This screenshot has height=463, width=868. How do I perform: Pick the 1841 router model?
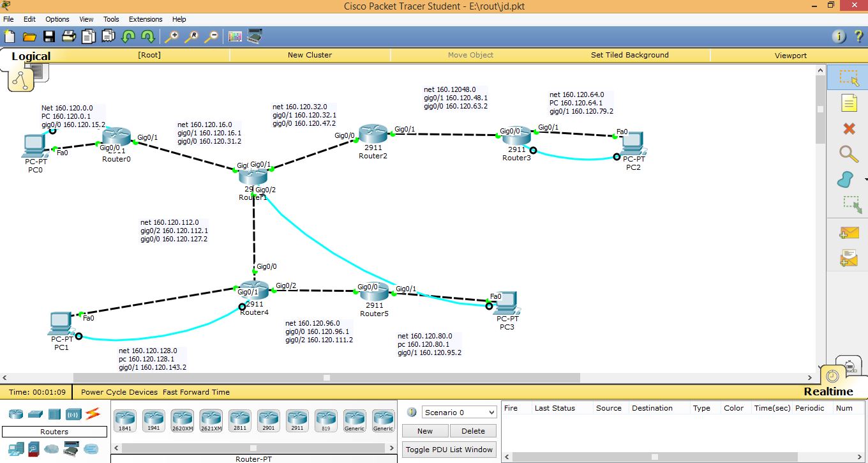click(125, 421)
